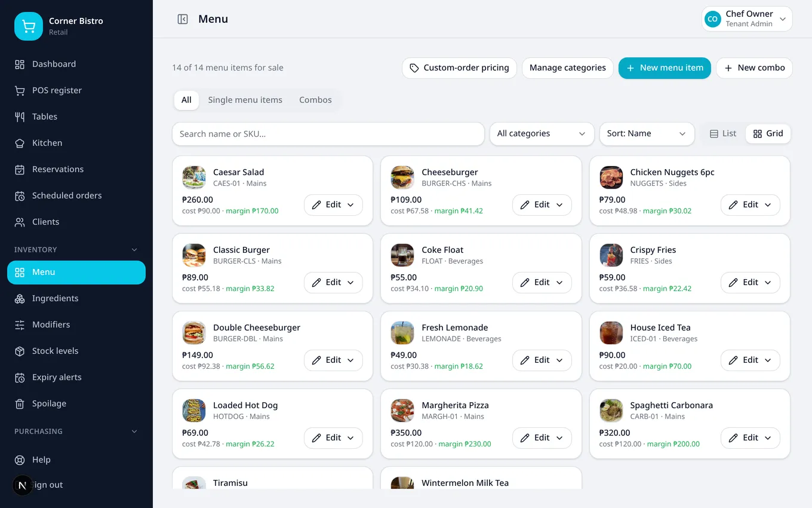
Task: Navigate to Kitchen view
Action: [76, 143]
